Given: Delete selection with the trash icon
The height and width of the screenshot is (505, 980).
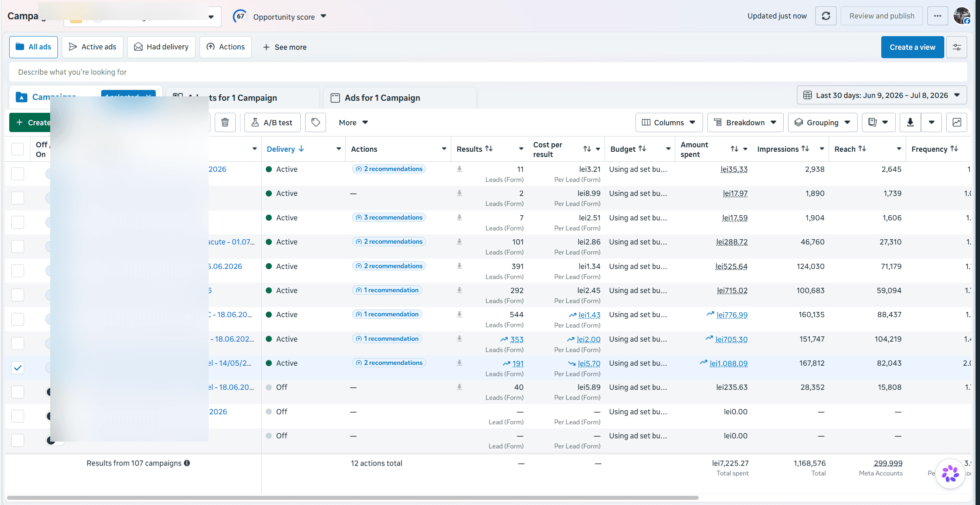Looking at the screenshot, I should coord(225,122).
